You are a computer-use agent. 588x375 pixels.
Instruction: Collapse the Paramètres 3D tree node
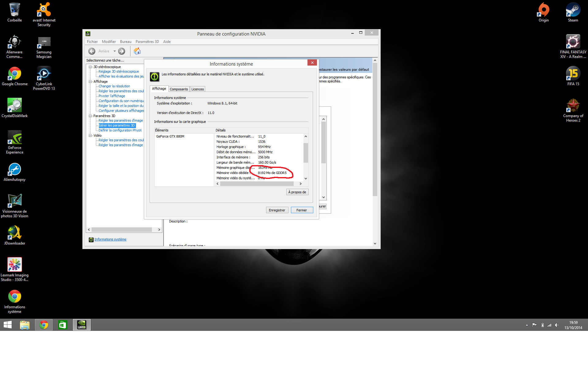point(90,116)
